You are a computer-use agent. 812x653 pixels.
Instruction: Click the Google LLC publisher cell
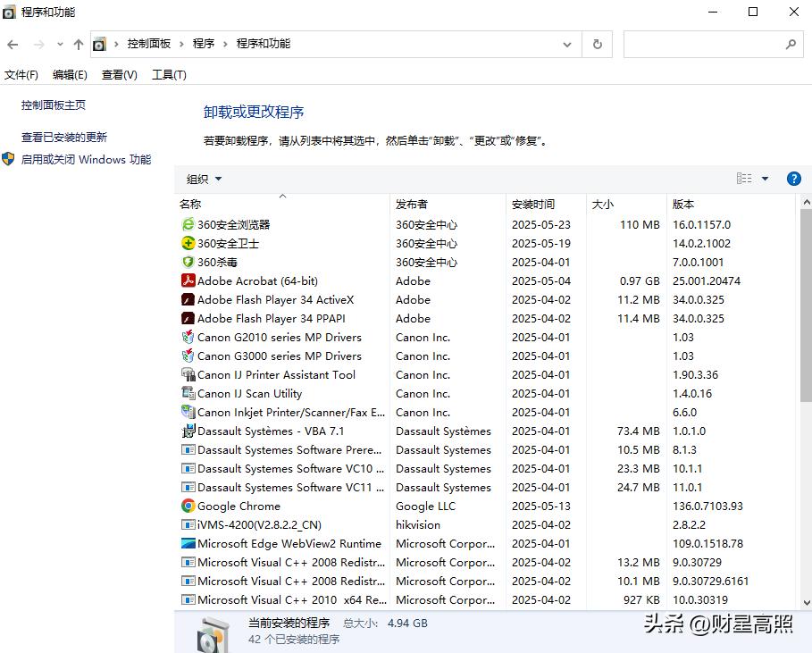click(426, 506)
